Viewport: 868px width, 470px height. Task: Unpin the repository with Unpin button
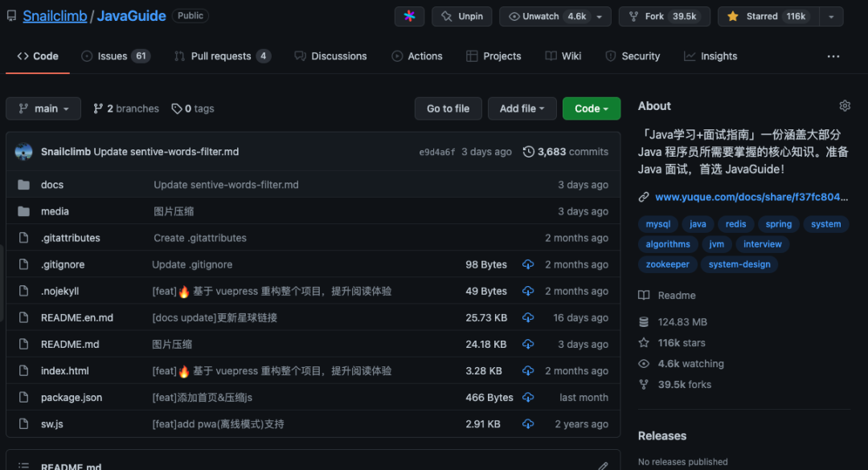pos(461,17)
